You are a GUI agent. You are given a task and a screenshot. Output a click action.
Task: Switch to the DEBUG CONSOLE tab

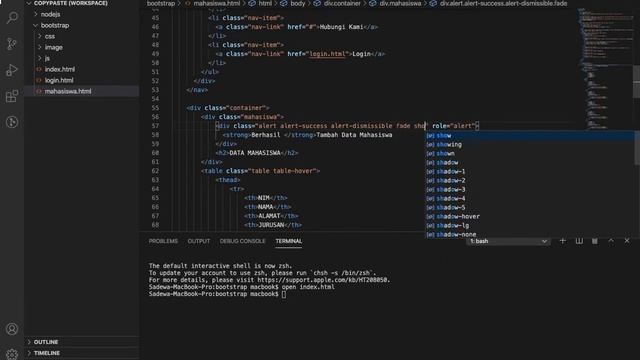point(242,241)
